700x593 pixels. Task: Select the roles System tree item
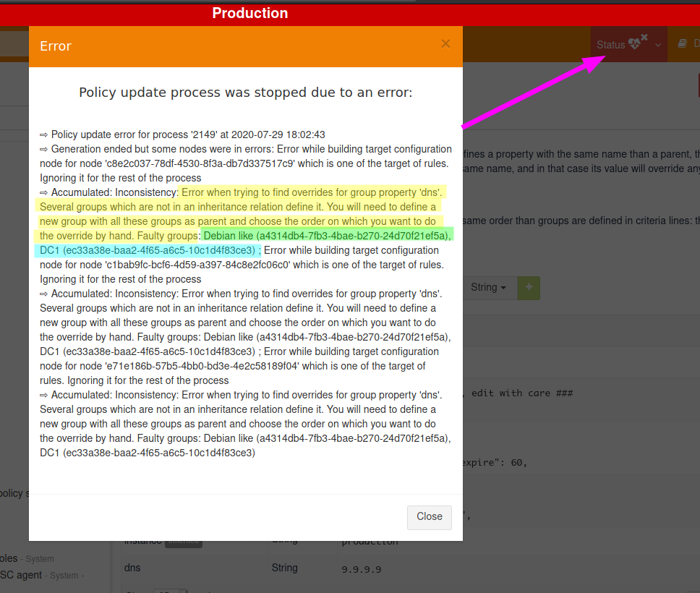click(x=9, y=558)
